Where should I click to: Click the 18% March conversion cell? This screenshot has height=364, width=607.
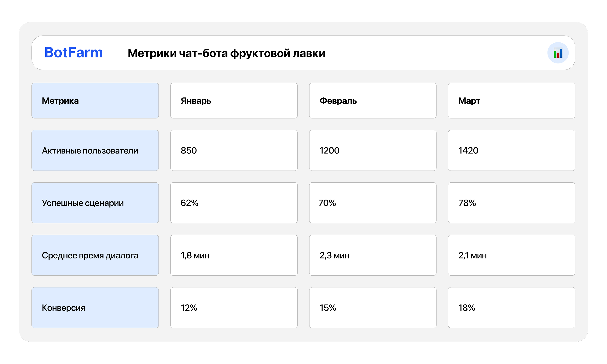click(511, 308)
